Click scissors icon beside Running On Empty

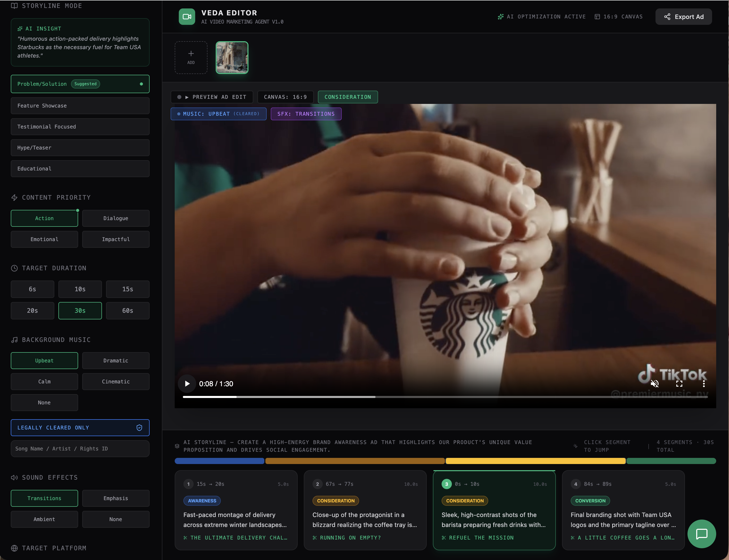[x=315, y=538]
